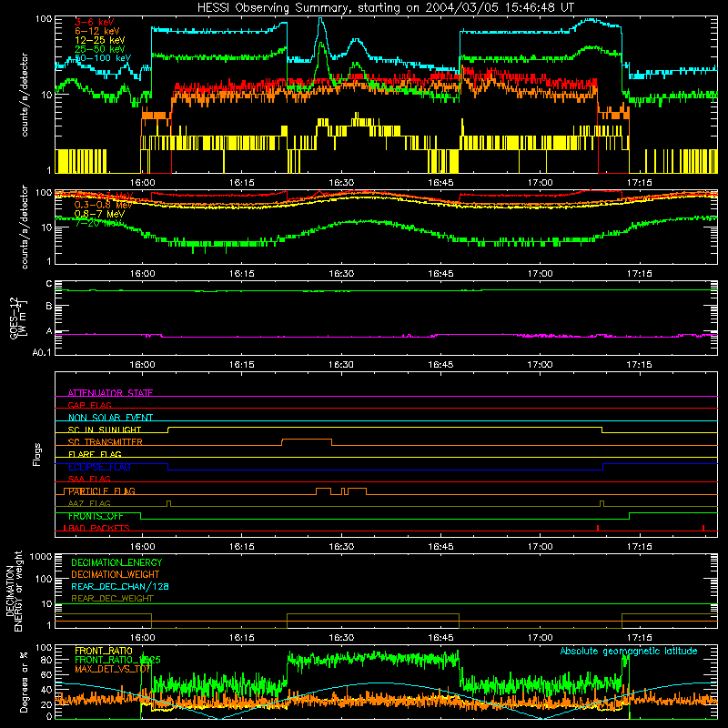This screenshot has height=728, width=728.
Task: Select the NON_SOLAR_EVENT flag label
Action: click(110, 418)
